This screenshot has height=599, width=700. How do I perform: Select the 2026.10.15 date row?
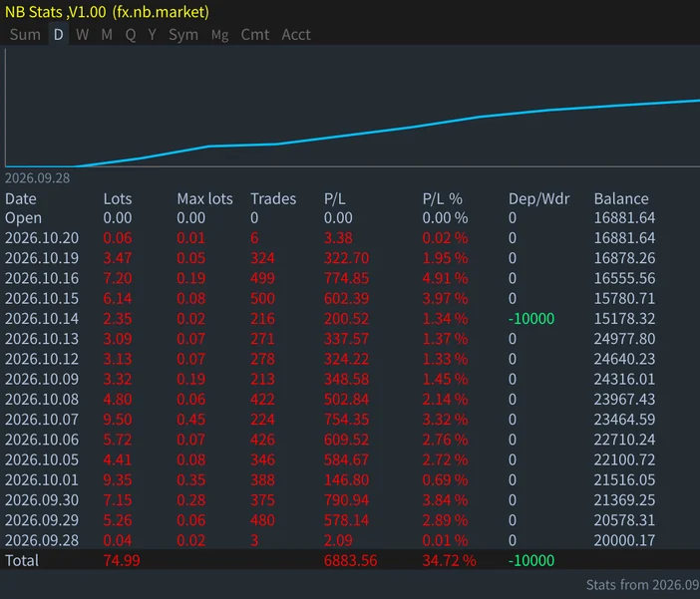[x=42, y=298]
